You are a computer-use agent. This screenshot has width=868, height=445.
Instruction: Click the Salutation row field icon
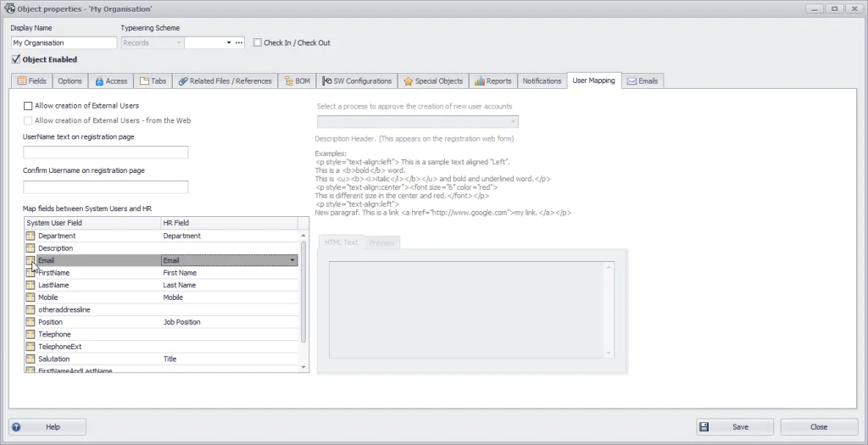pos(31,359)
